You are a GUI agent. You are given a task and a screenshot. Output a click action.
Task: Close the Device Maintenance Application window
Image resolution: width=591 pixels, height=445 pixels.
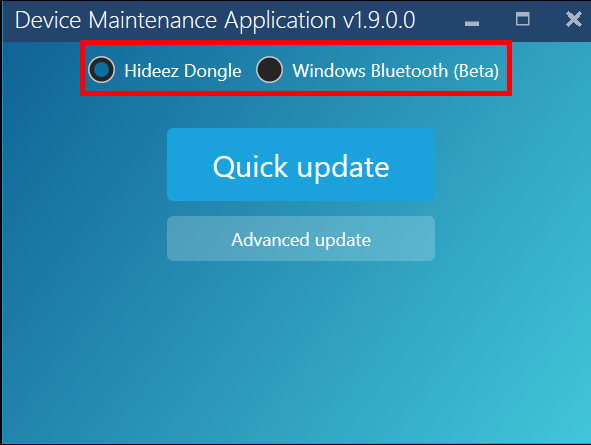pos(574,19)
